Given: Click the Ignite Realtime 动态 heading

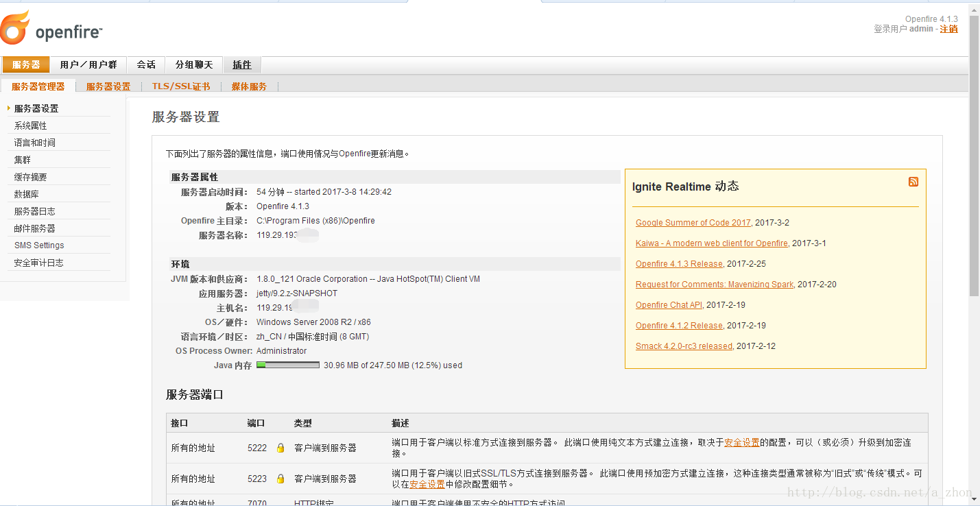Looking at the screenshot, I should (685, 186).
